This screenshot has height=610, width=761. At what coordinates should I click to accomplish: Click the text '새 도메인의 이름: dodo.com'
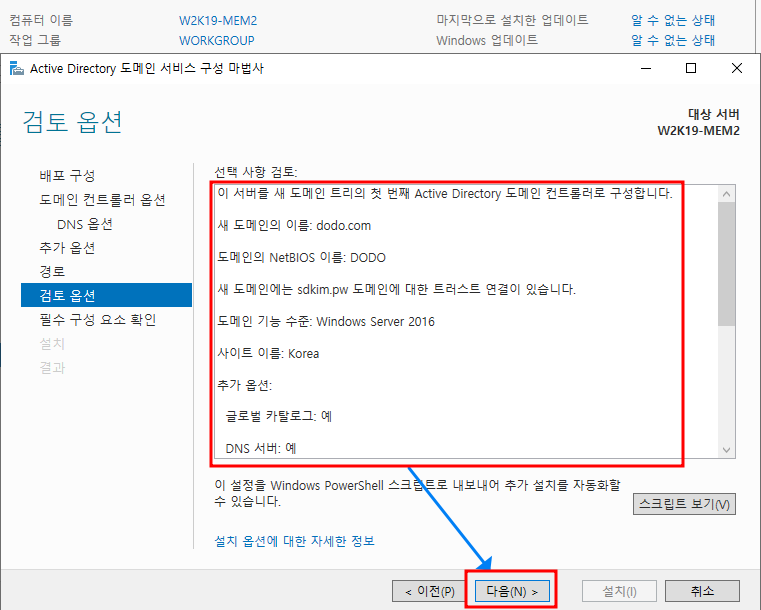tap(294, 226)
